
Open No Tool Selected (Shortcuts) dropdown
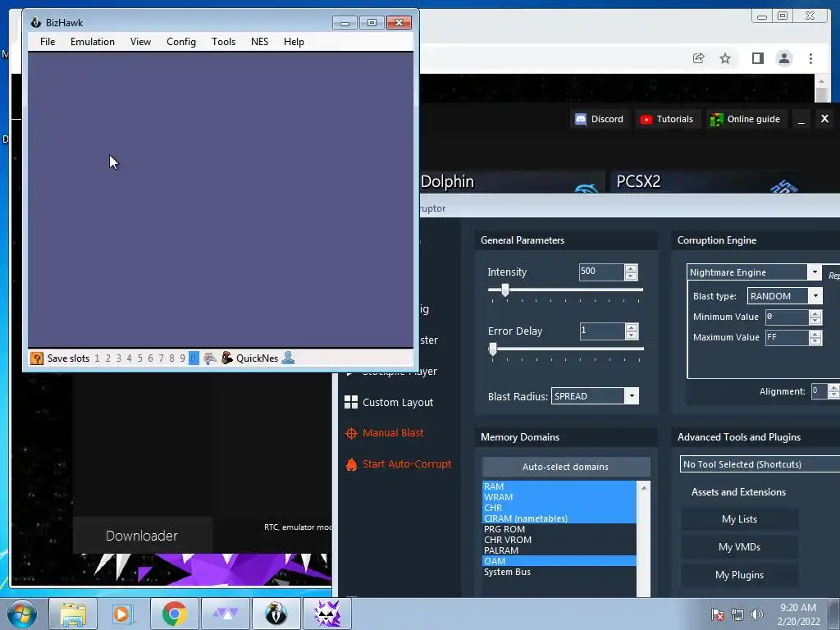(760, 464)
